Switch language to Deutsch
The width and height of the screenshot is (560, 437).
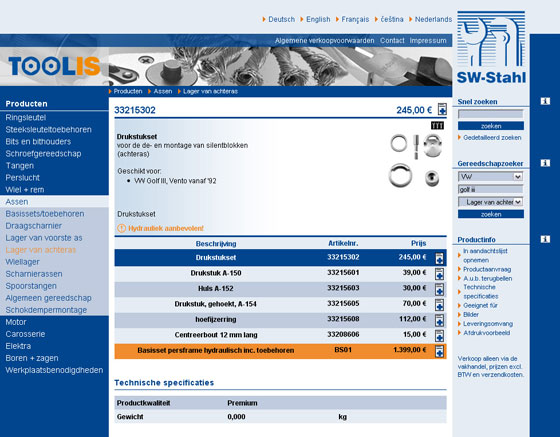pos(281,19)
